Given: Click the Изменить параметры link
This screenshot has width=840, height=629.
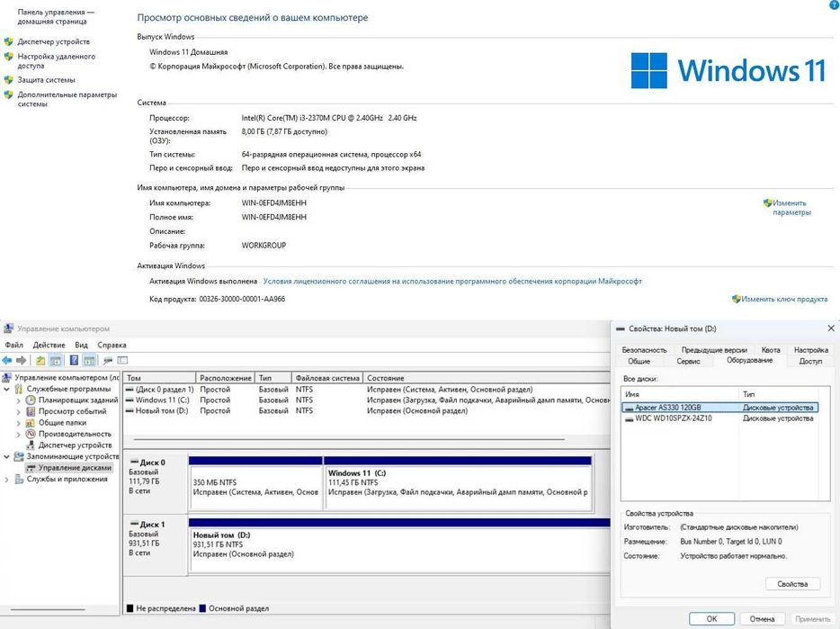Looking at the screenshot, I should [791, 208].
